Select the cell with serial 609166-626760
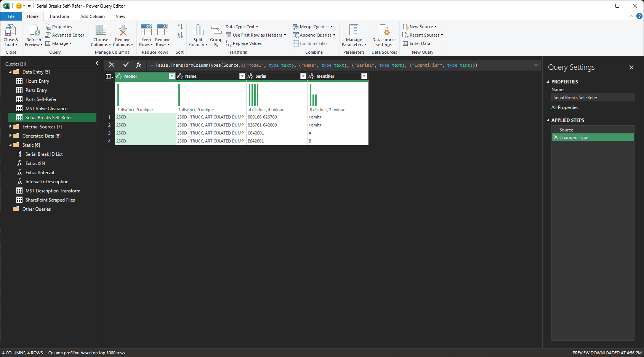 (277, 117)
